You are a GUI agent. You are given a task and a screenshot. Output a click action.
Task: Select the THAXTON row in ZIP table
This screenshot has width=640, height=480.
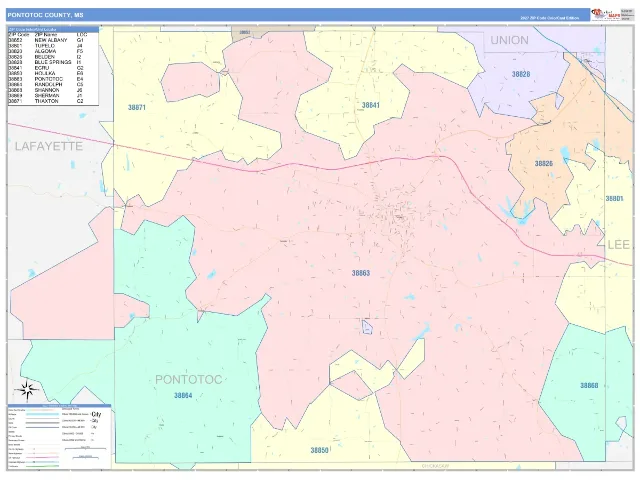point(48,101)
